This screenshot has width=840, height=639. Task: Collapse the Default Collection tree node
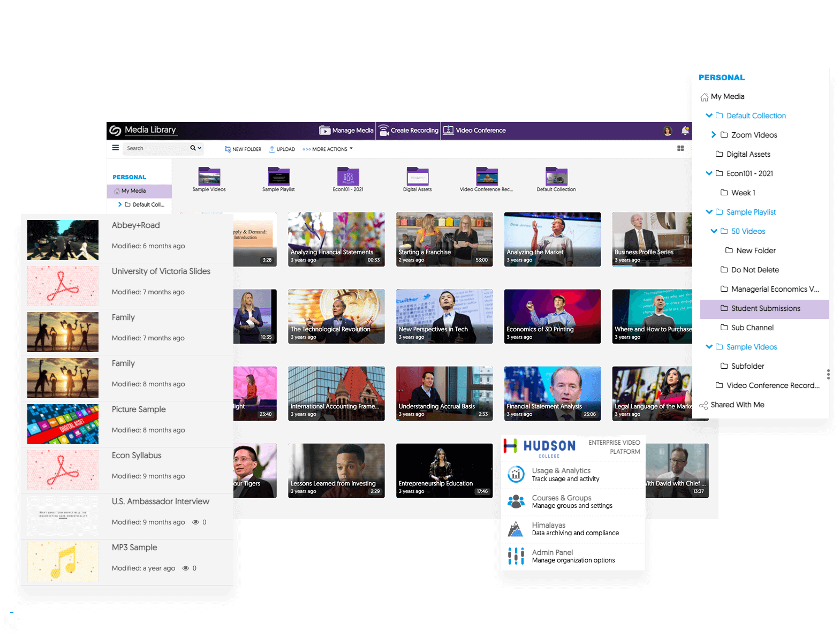(x=709, y=116)
